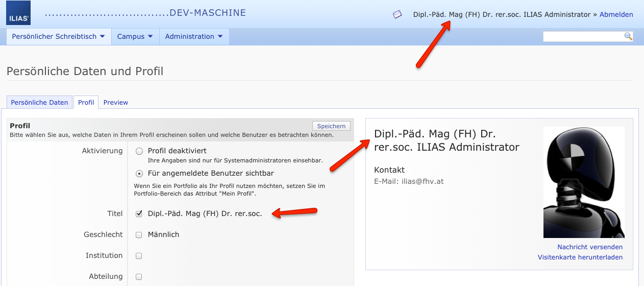Click Nachricht versenden link

[590, 247]
